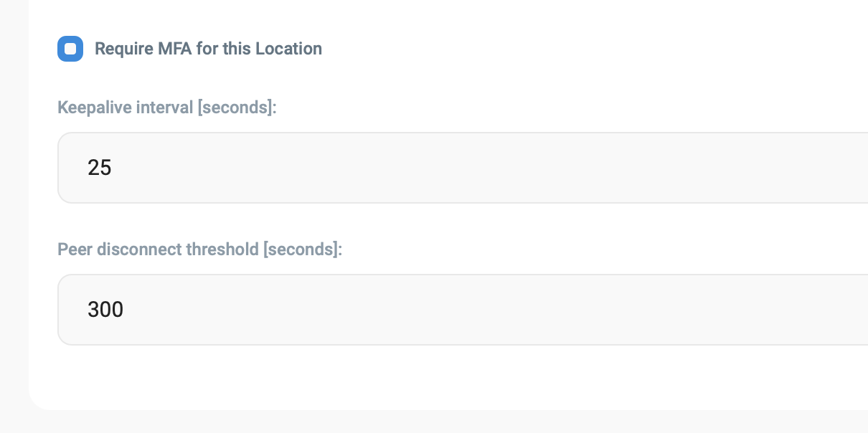
Task: Place cursor after 25 in Keepalive box
Action: 113,168
